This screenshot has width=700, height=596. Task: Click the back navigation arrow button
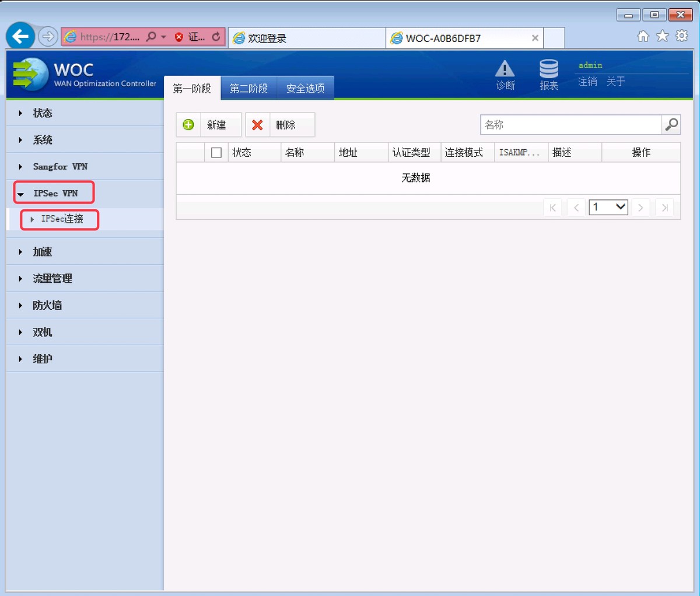(19, 36)
